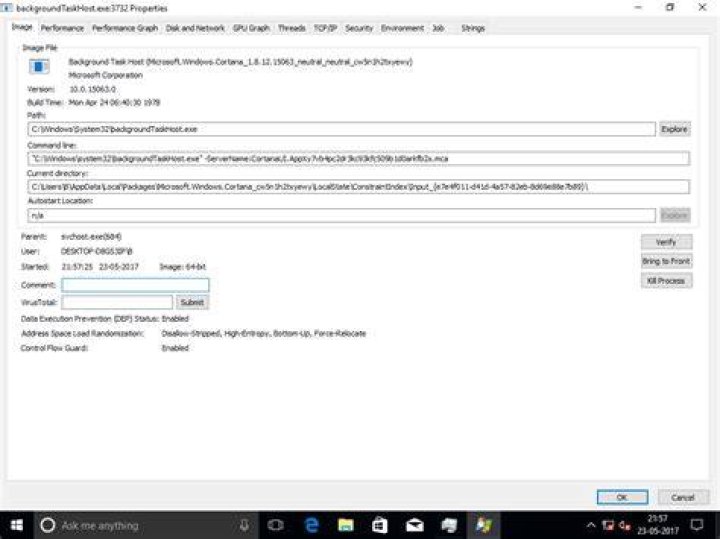Image resolution: width=720 pixels, height=539 pixels.
Task: Open the TCP/IP tab
Action: (x=325, y=28)
